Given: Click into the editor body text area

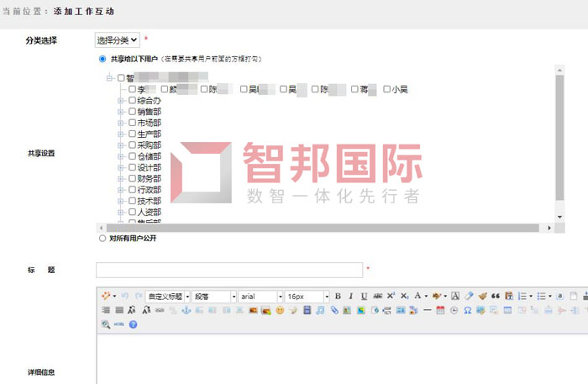Looking at the screenshot, I should point(342,360).
